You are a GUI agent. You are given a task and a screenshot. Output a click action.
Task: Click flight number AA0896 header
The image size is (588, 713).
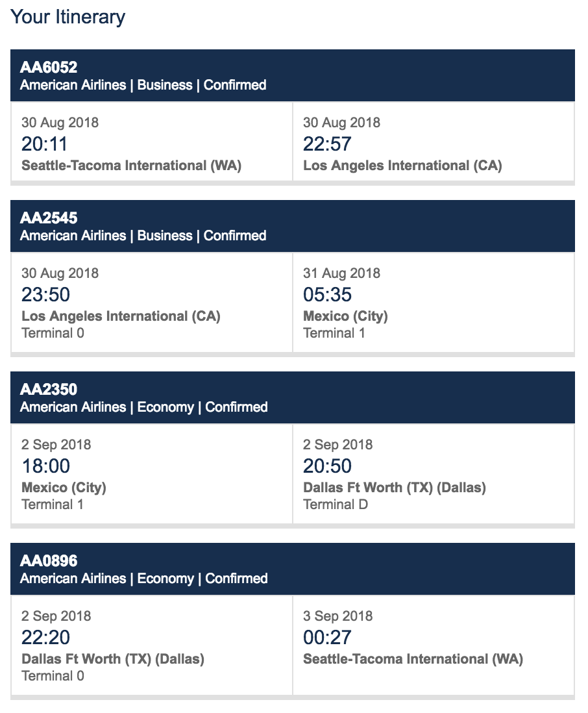click(49, 561)
